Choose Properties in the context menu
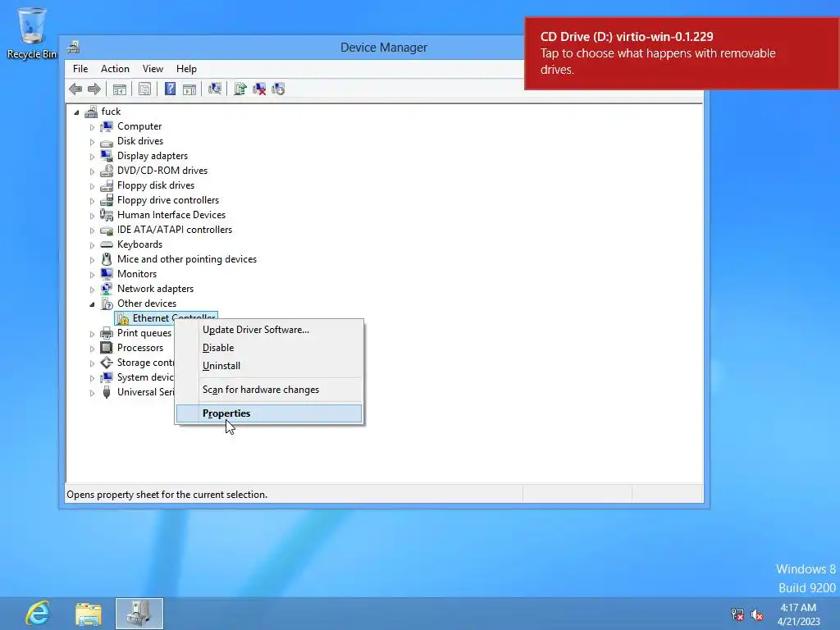840x630 pixels. point(269,413)
